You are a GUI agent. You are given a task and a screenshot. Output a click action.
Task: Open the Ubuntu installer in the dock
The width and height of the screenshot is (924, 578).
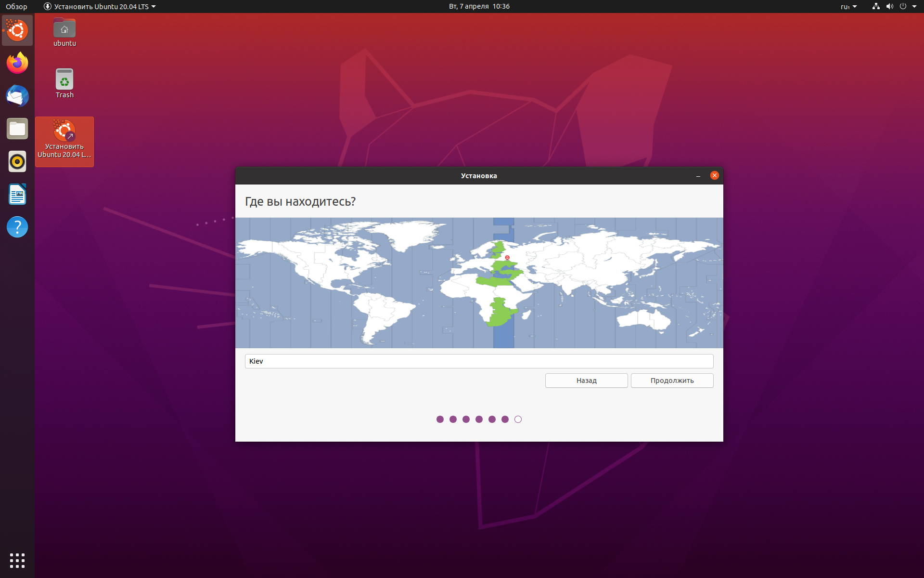[17, 30]
